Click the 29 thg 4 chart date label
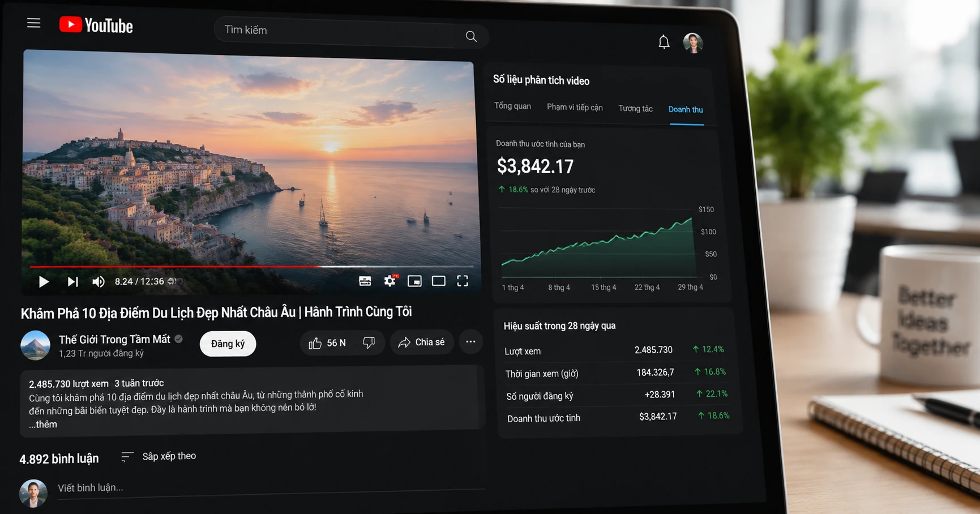 (x=690, y=287)
